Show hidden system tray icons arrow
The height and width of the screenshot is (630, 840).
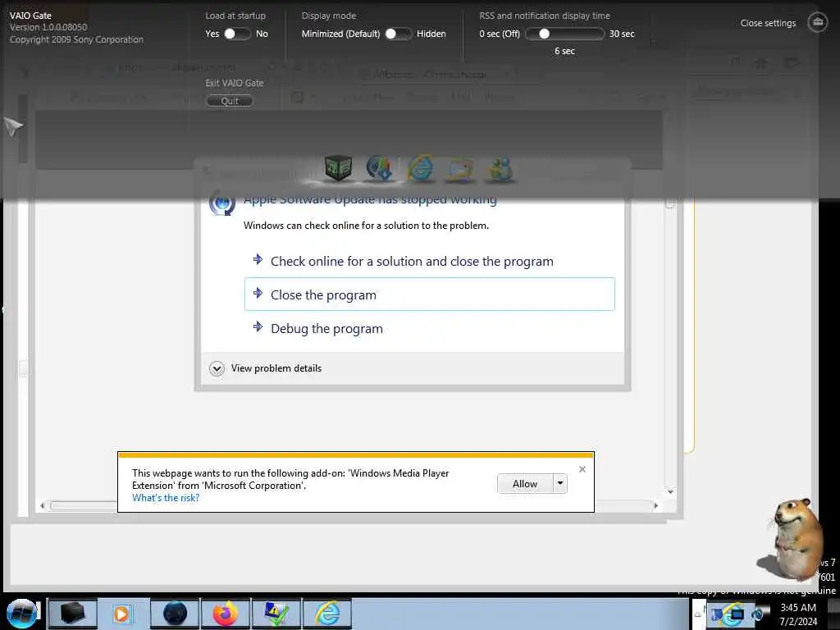coord(698,614)
